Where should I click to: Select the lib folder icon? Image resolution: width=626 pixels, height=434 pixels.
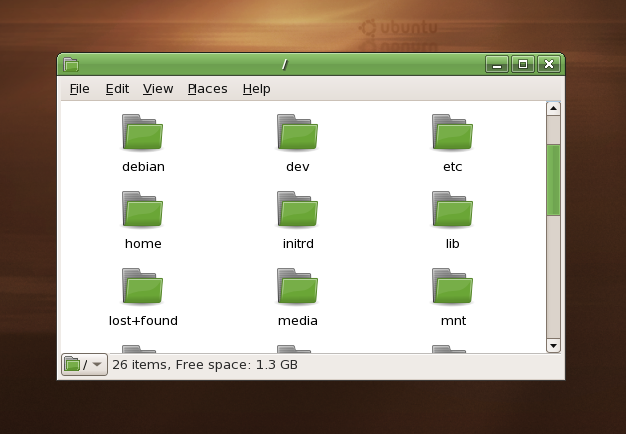pyautogui.click(x=452, y=209)
